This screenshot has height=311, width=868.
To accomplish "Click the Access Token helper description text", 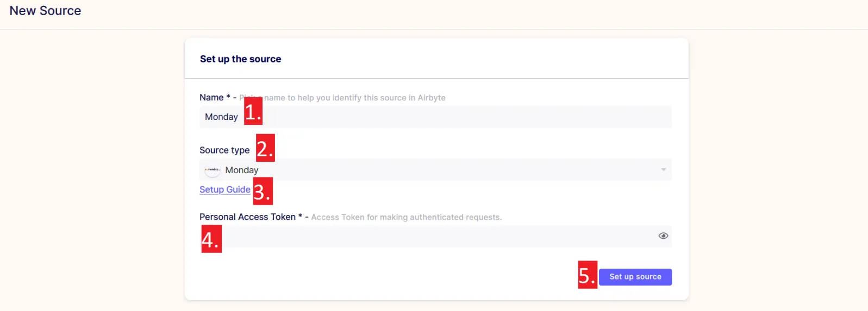I will [x=406, y=217].
